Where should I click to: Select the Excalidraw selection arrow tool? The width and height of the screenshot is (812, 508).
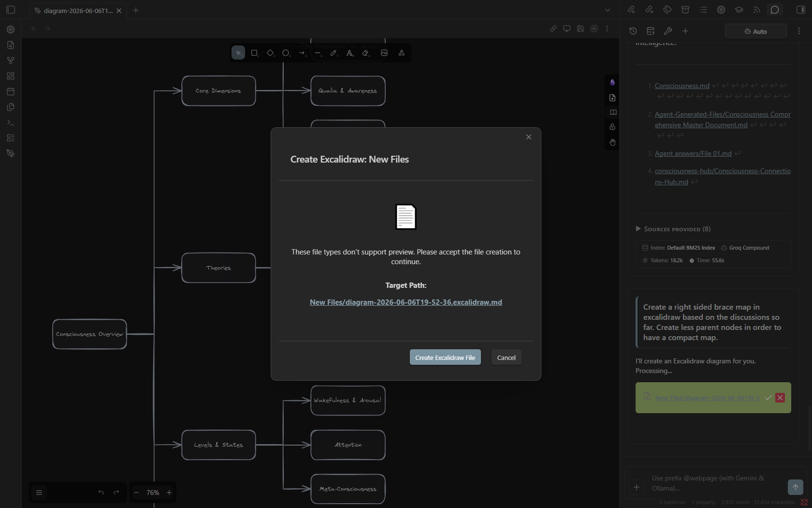238,53
